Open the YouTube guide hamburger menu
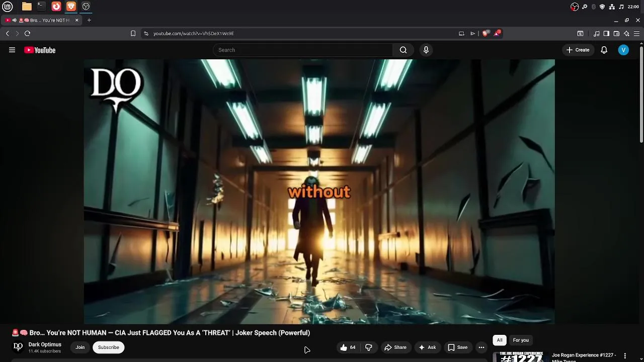The width and height of the screenshot is (644, 362). click(12, 50)
